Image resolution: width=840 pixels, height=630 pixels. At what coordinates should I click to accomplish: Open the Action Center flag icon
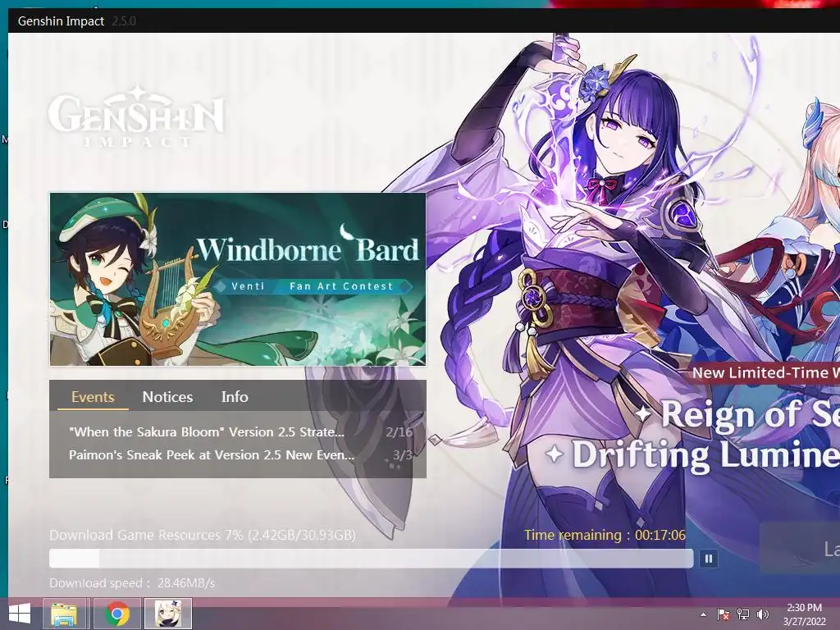pyautogui.click(x=724, y=614)
